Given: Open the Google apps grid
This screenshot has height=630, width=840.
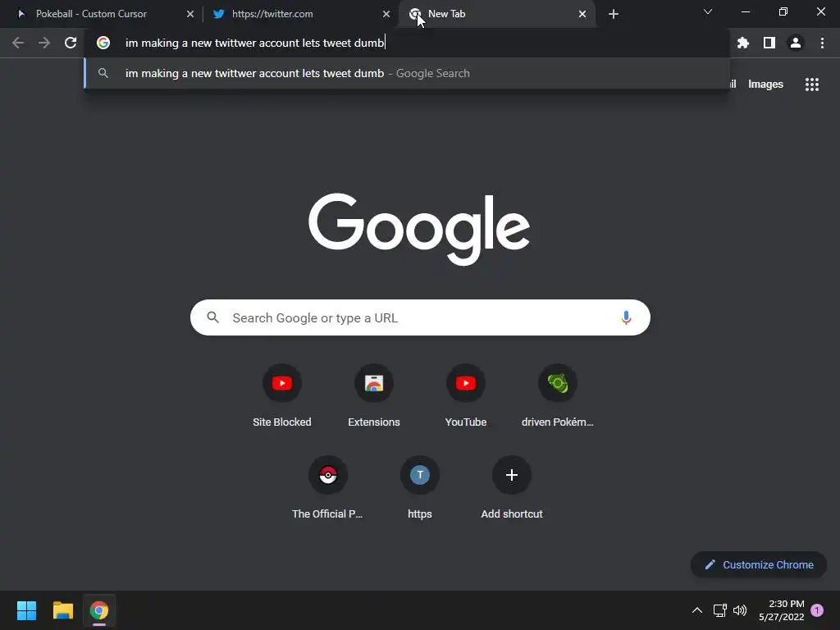Looking at the screenshot, I should (x=812, y=84).
